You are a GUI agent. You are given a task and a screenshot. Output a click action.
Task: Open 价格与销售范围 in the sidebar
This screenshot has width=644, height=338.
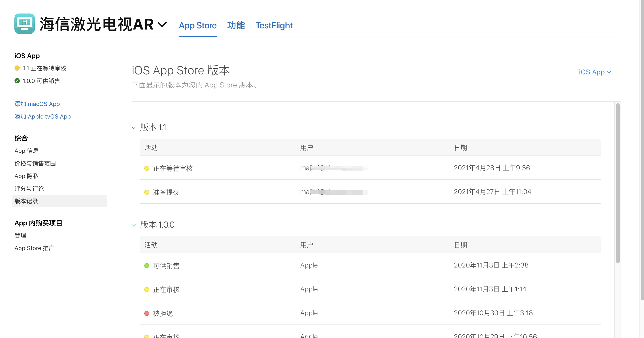pos(35,163)
